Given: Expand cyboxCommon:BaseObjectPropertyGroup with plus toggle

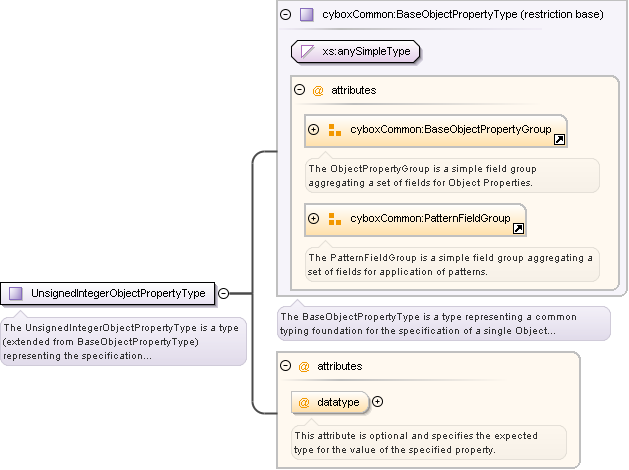Looking at the screenshot, I should pyautogui.click(x=314, y=130).
